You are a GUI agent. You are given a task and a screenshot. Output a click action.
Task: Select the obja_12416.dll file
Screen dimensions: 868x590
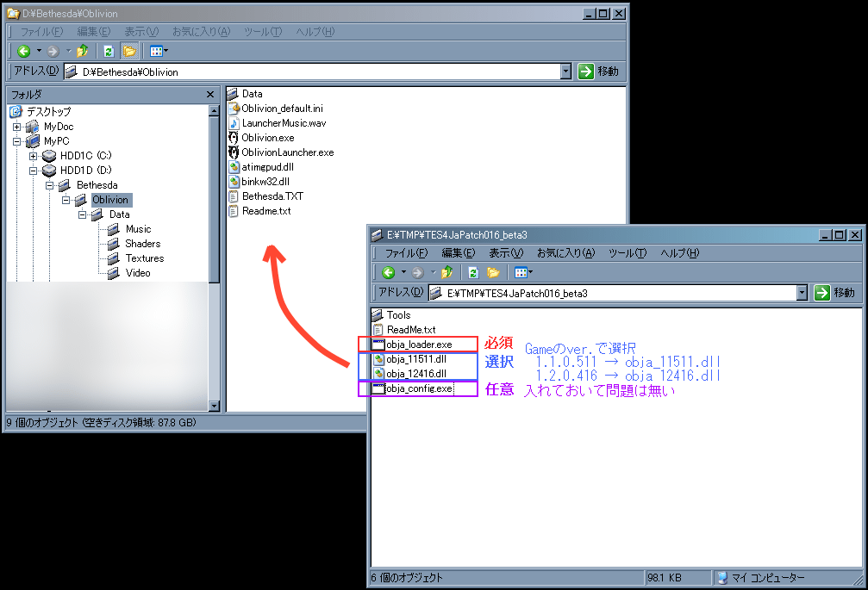tap(415, 374)
